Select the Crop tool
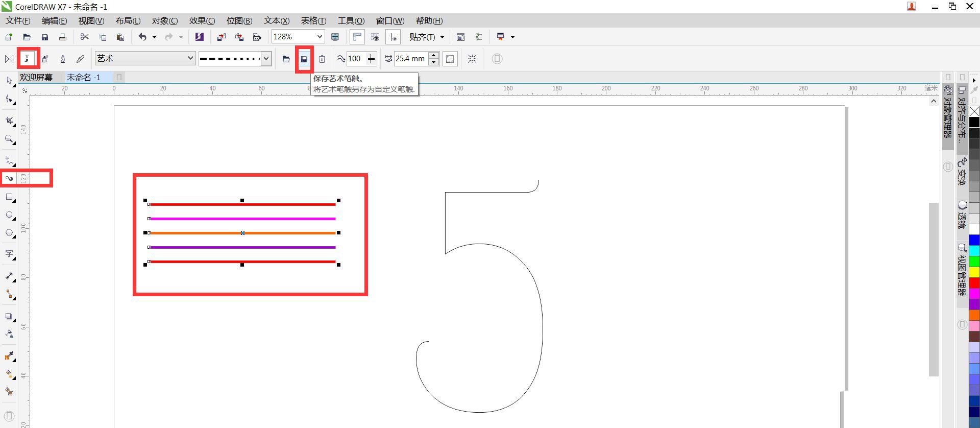 click(9, 121)
